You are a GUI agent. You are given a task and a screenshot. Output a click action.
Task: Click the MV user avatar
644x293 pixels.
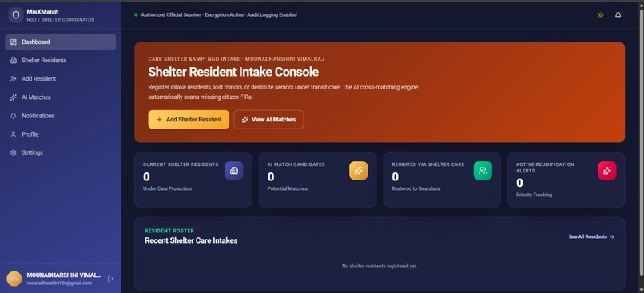(x=14, y=279)
